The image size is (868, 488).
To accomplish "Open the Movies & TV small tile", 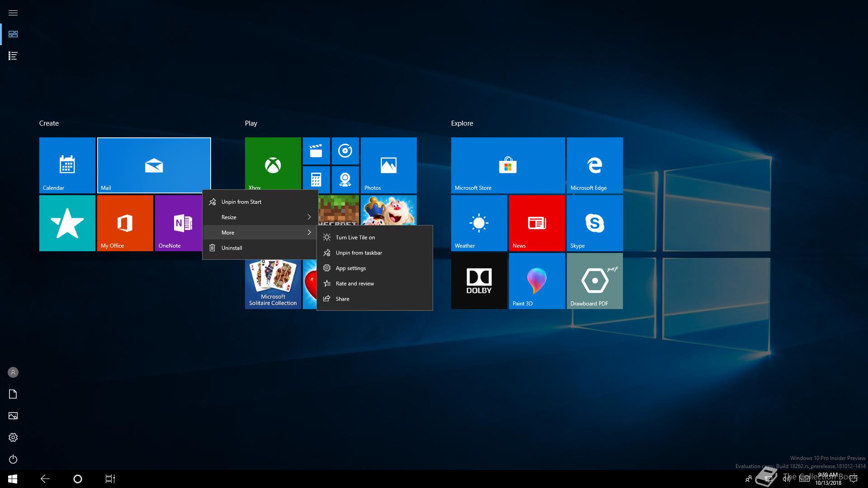I will (316, 151).
